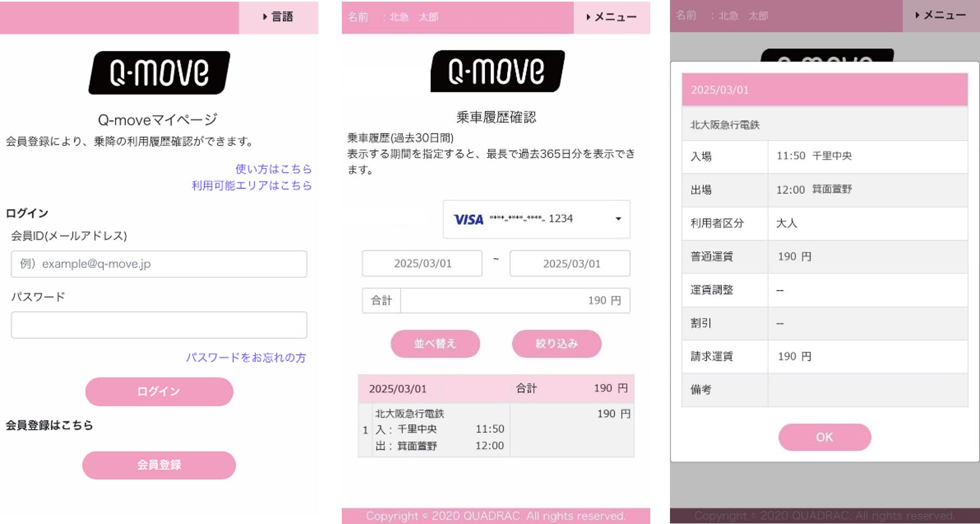Focus the パスワード input field

click(x=159, y=325)
